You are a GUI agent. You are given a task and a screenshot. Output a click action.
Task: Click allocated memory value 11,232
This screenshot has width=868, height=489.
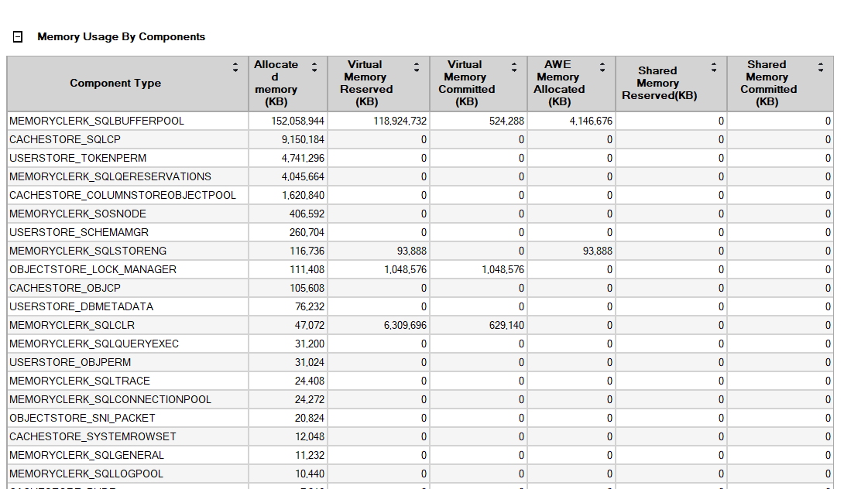pos(310,455)
